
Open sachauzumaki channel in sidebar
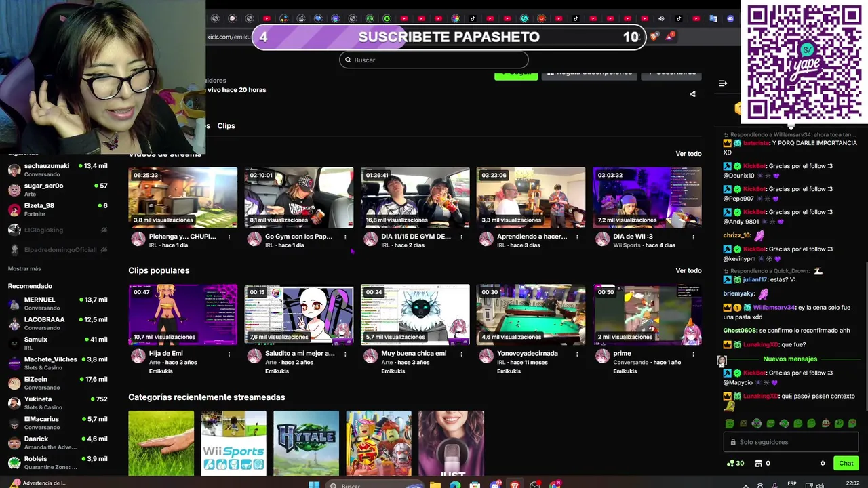tap(57, 169)
